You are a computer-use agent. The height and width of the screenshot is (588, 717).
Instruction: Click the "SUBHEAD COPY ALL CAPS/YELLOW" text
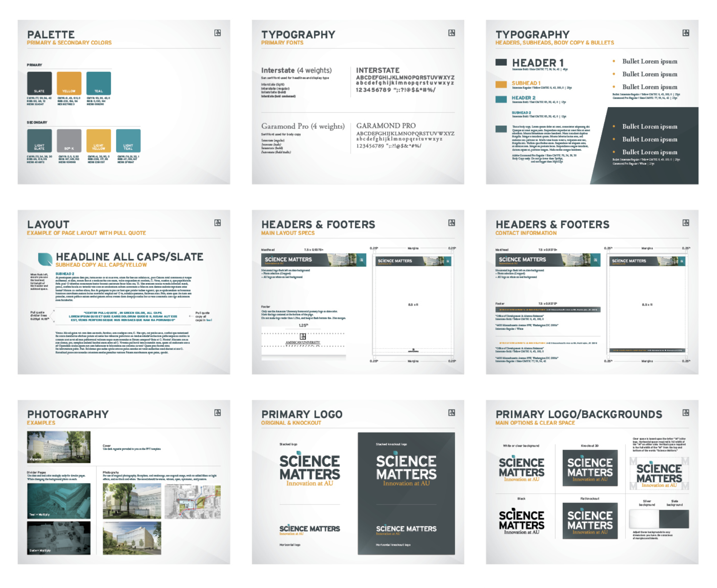click(101, 265)
